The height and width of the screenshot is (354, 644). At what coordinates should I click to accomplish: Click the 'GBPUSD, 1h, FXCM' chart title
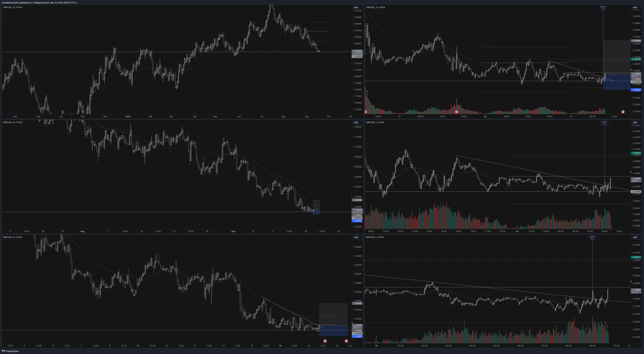click(x=13, y=237)
